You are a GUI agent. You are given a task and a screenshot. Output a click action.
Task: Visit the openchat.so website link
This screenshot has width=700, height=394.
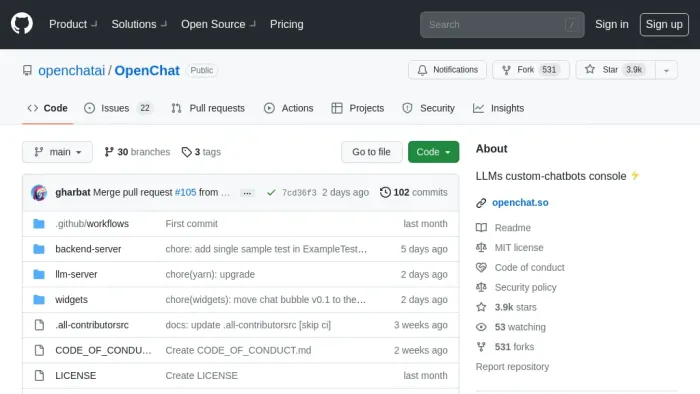click(520, 203)
